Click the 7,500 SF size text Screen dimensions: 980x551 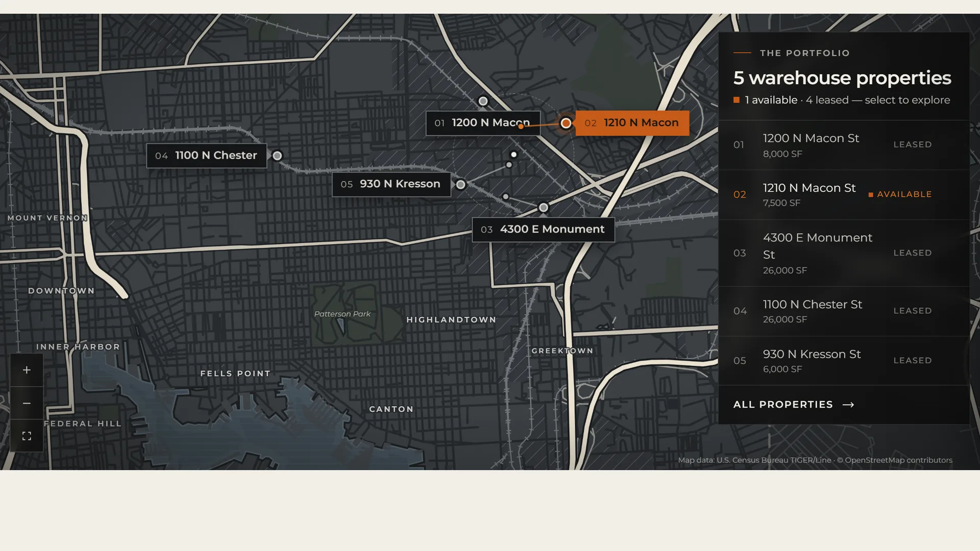click(x=781, y=203)
